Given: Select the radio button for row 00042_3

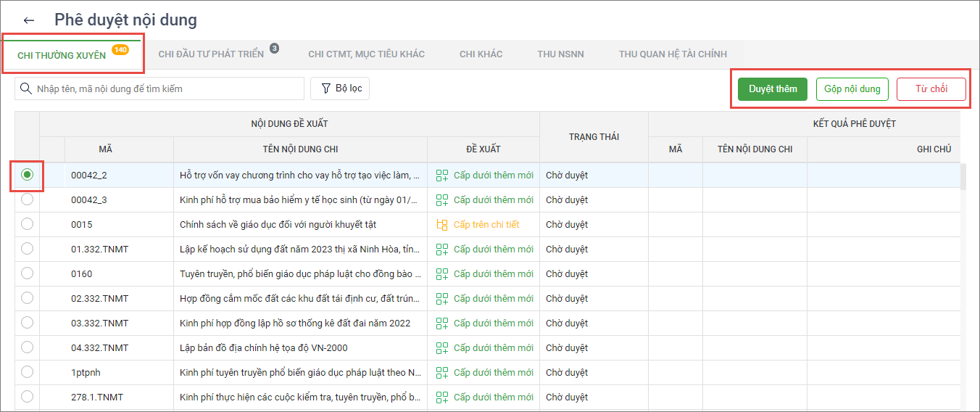Looking at the screenshot, I should (27, 199).
